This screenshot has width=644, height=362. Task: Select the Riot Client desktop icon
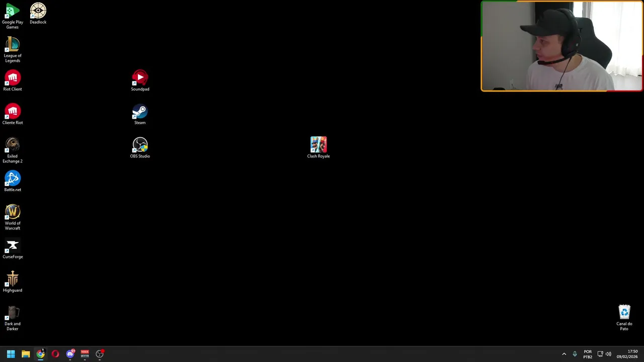tap(13, 80)
